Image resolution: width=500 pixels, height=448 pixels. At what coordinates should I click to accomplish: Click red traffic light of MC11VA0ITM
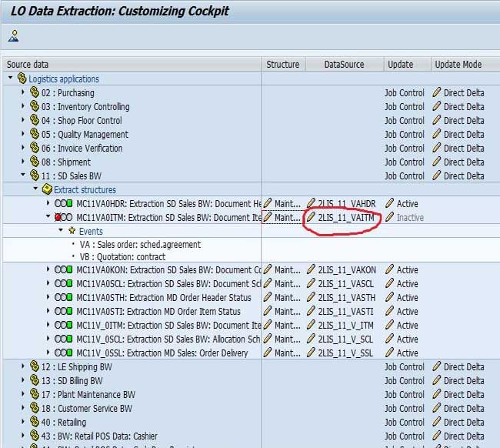click(58, 217)
